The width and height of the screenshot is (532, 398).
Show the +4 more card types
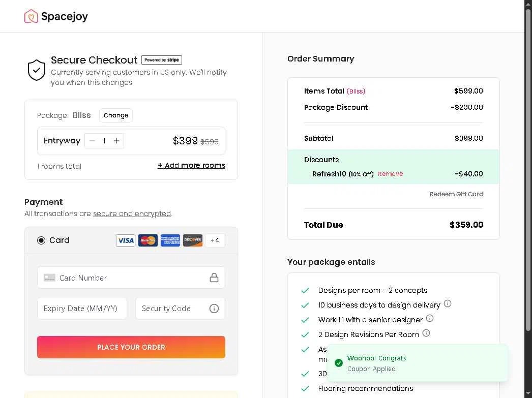click(x=215, y=240)
